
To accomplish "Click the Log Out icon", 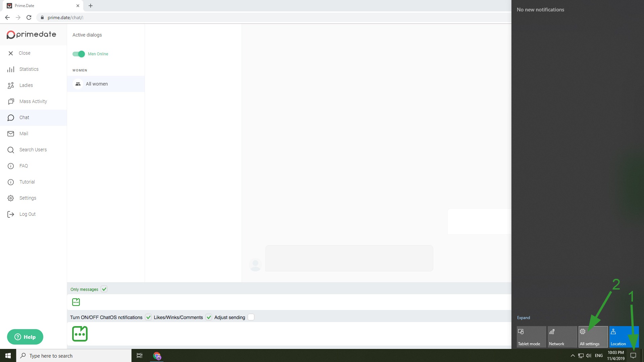I will [x=11, y=214].
